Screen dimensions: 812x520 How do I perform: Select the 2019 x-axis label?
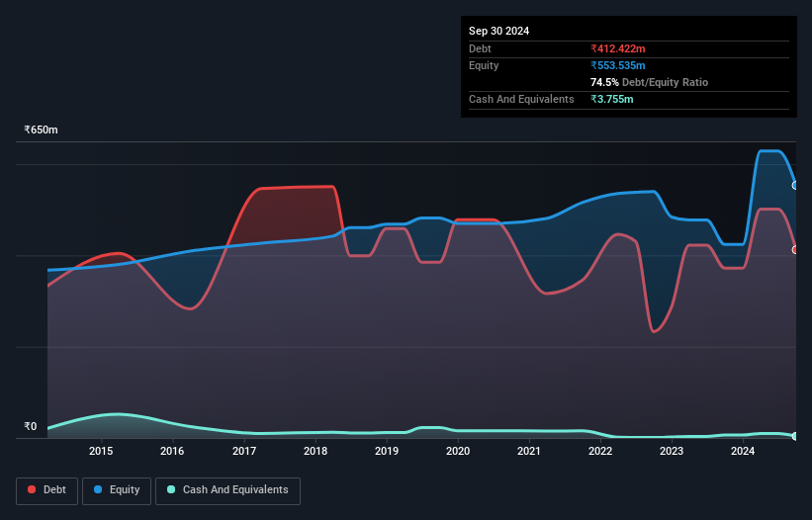click(x=387, y=451)
